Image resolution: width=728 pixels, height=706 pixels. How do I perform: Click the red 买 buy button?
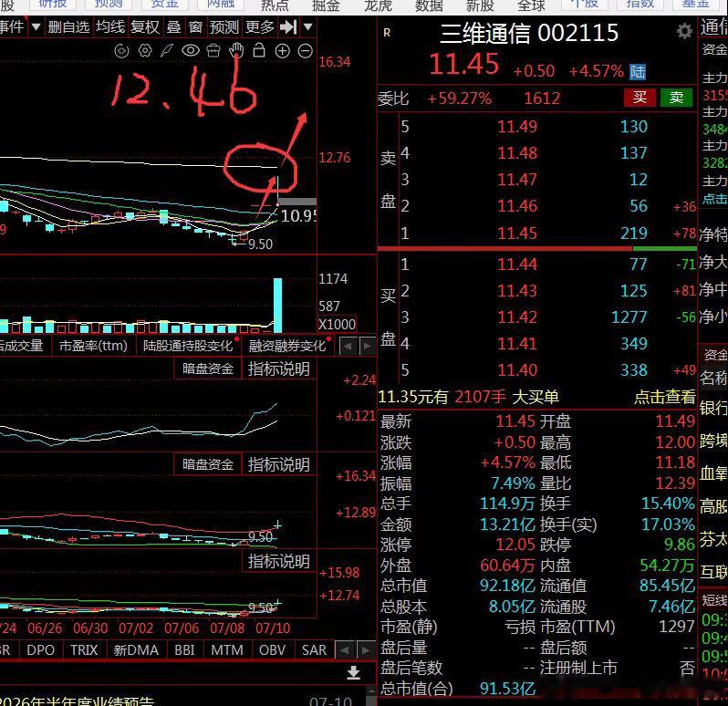[x=640, y=98]
